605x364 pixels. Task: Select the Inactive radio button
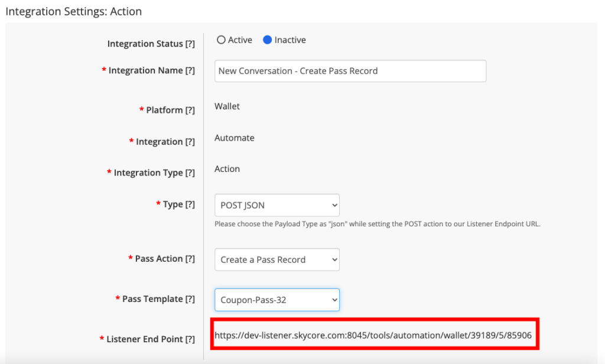click(268, 40)
